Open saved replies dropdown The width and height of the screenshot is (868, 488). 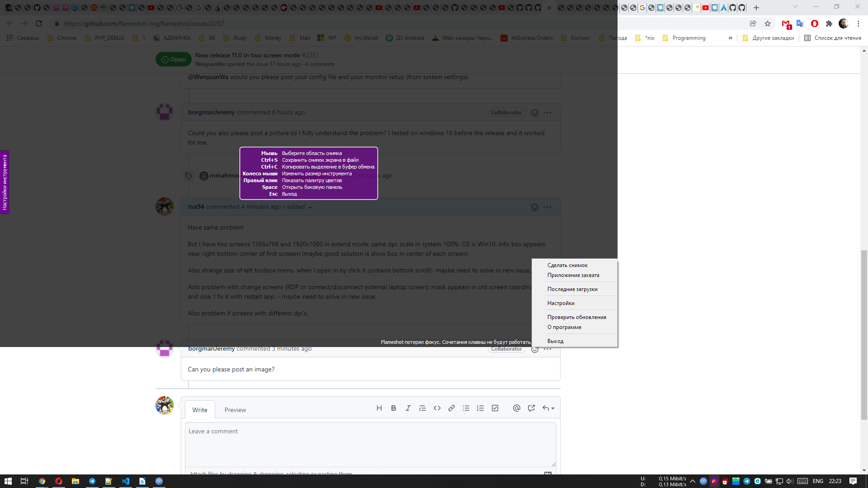pos(548,408)
